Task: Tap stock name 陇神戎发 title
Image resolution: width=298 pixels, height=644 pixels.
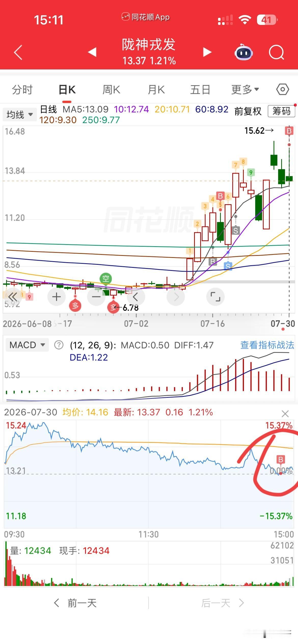Action: [x=149, y=45]
